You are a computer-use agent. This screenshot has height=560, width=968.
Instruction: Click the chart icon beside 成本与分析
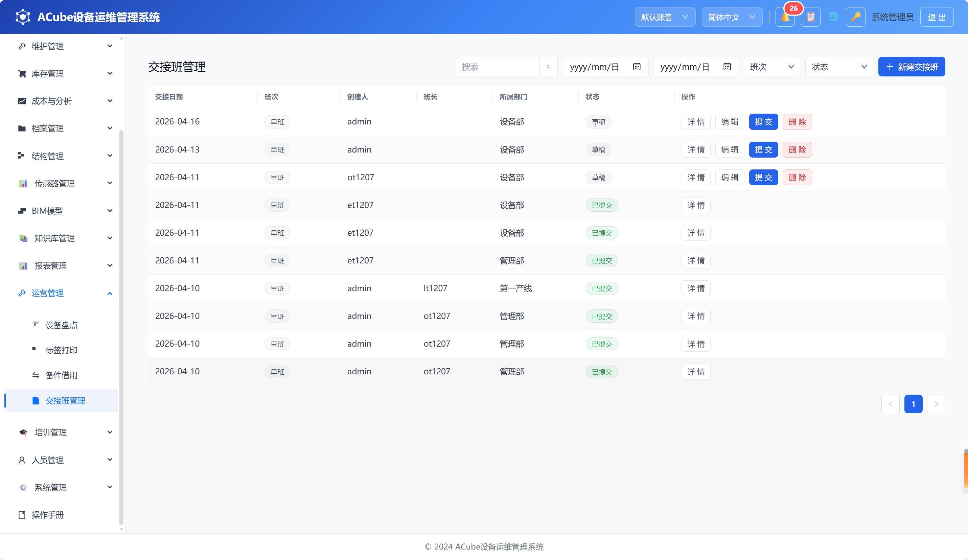pyautogui.click(x=22, y=101)
